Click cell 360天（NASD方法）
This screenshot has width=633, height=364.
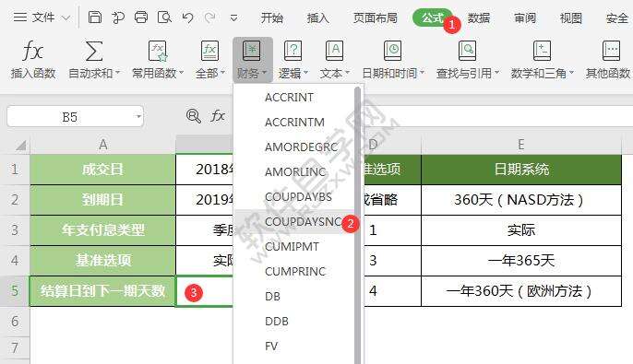(x=521, y=200)
